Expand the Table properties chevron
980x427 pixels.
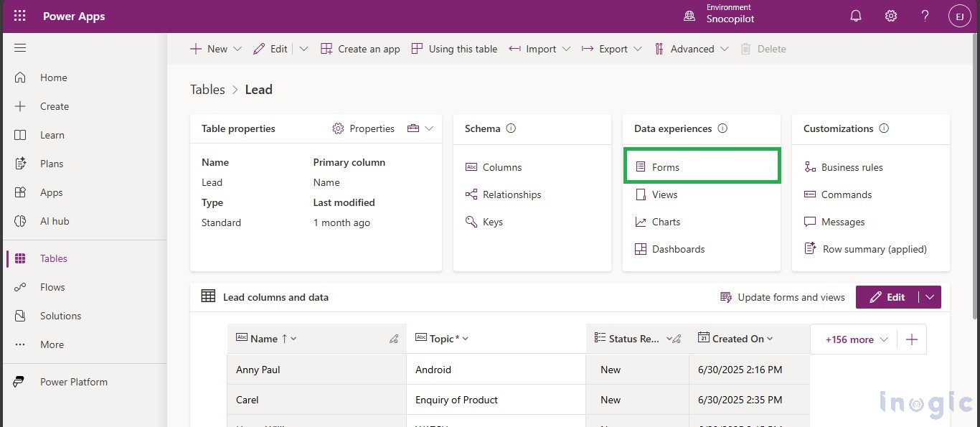429,128
